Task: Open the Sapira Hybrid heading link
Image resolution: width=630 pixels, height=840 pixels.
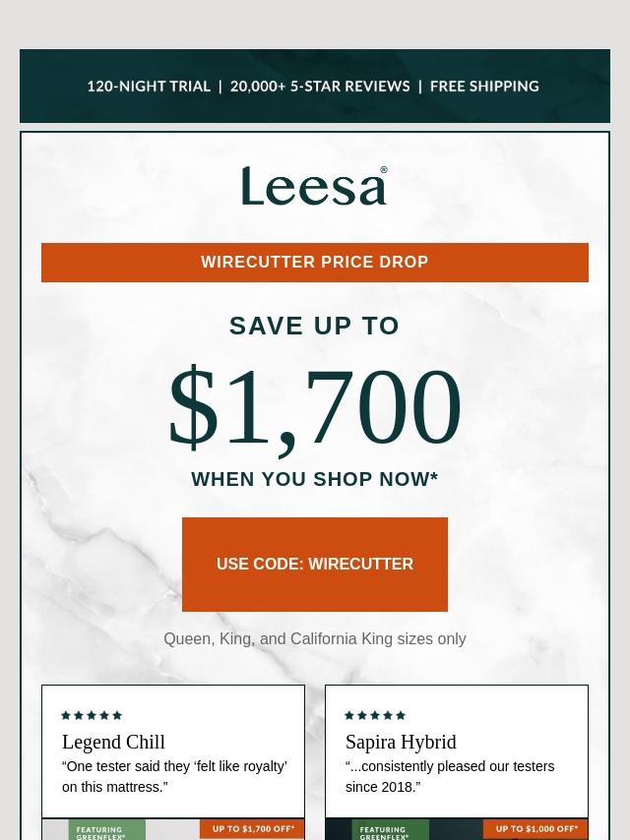Action: 401,742
